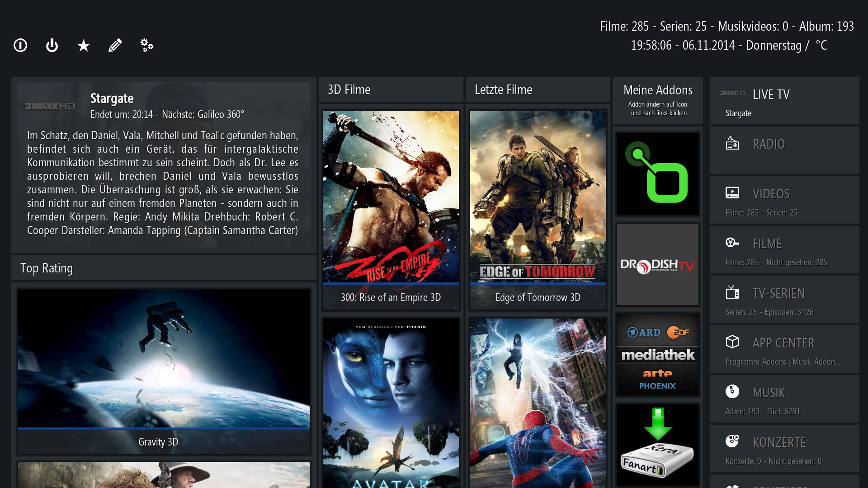Click the pencil edit icon
Screen dimensions: 868x488
point(115,45)
